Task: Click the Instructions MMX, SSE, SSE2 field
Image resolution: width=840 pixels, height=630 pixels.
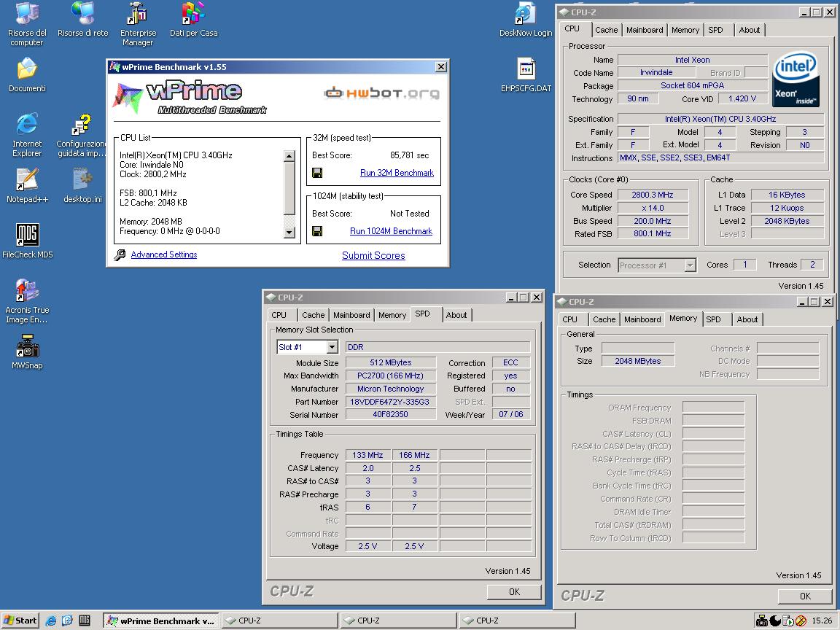Action: pyautogui.click(x=720, y=158)
